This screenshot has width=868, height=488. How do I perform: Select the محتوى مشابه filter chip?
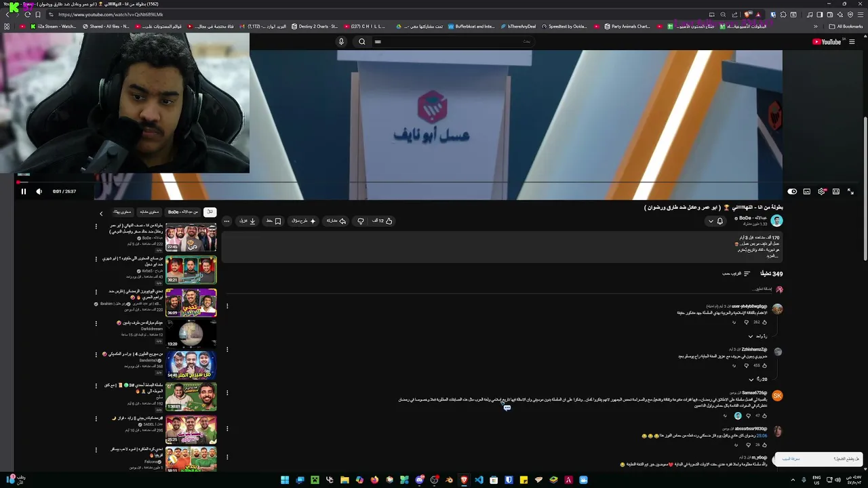(x=149, y=212)
